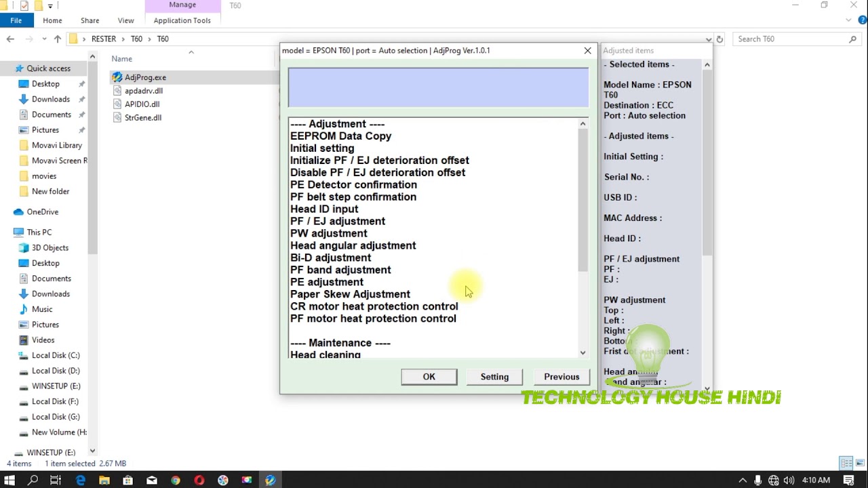The height and width of the screenshot is (488, 868).
Task: Open Task View on taskbar
Action: click(56, 480)
